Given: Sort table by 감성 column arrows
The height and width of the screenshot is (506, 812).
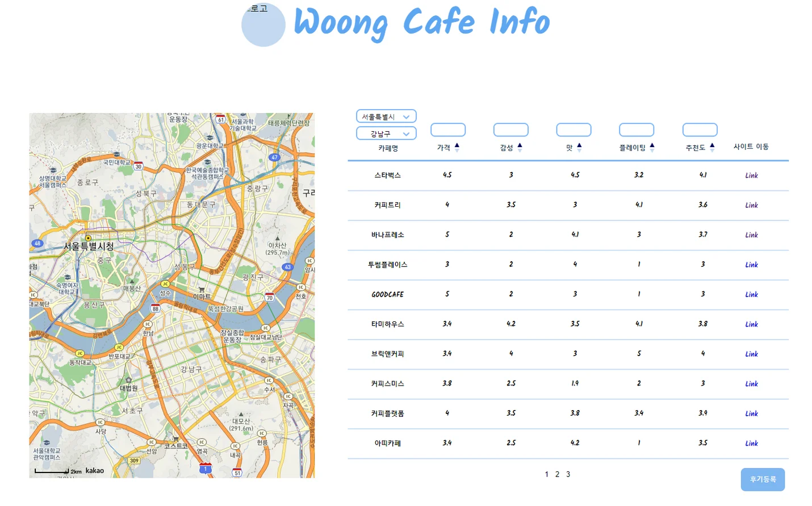Looking at the screenshot, I should (x=520, y=148).
